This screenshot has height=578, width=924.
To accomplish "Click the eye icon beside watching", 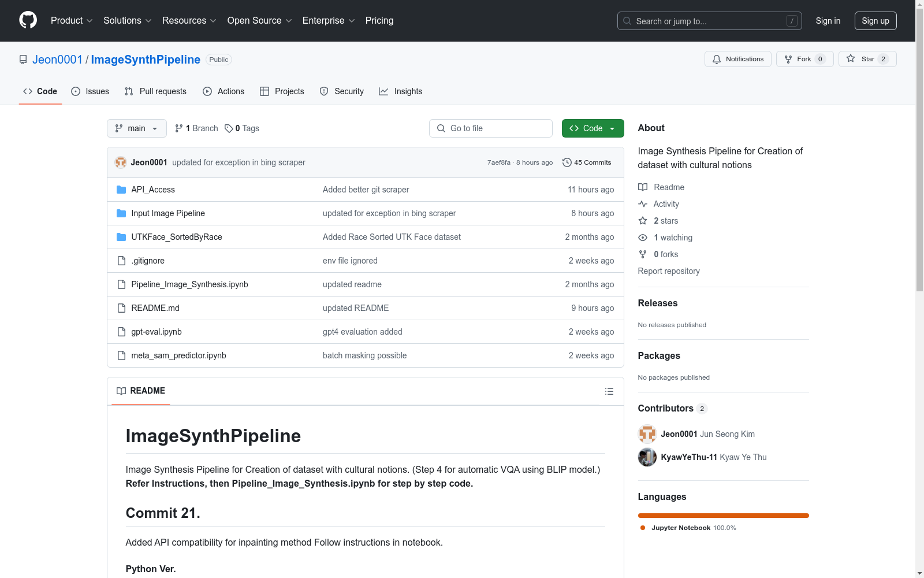I will click(x=643, y=238).
